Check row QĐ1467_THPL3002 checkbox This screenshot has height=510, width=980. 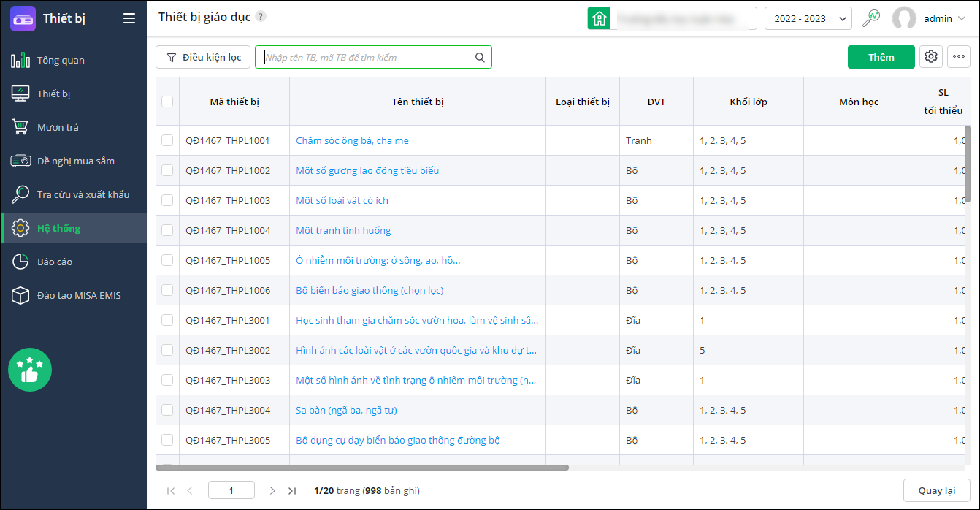167,350
